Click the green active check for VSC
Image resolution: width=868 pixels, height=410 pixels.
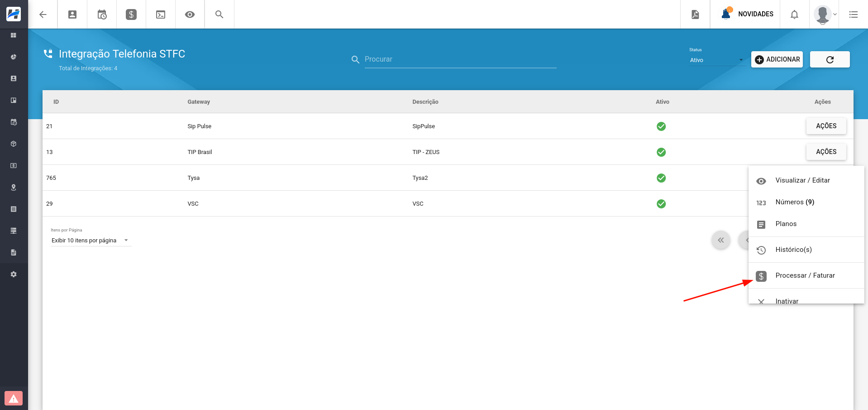tap(661, 204)
